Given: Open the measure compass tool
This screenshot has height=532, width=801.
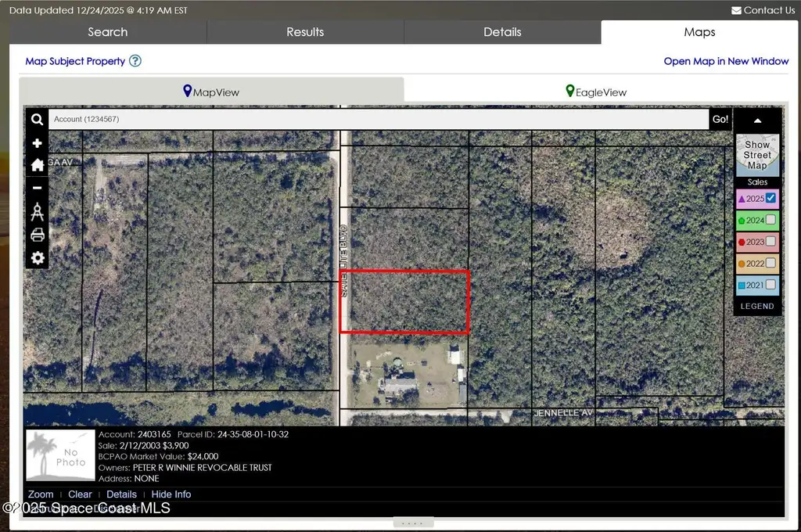Looking at the screenshot, I should click(37, 211).
